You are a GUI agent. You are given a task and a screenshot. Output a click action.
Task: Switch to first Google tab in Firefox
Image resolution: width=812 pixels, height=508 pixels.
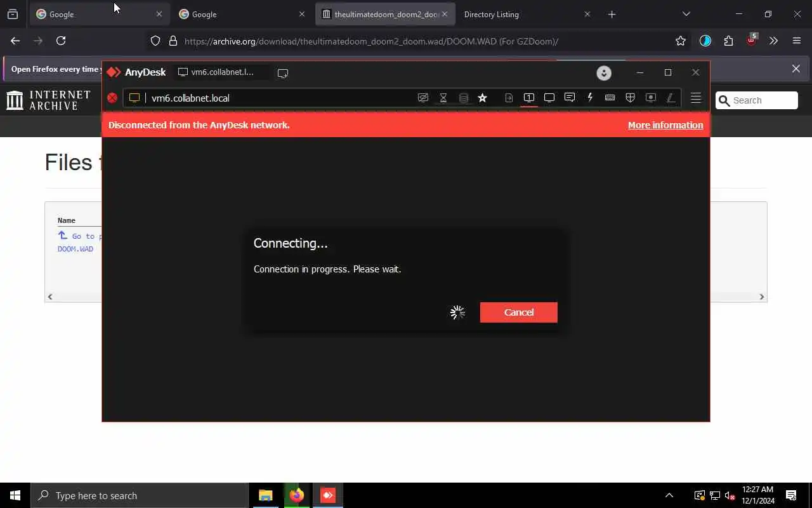(99, 14)
